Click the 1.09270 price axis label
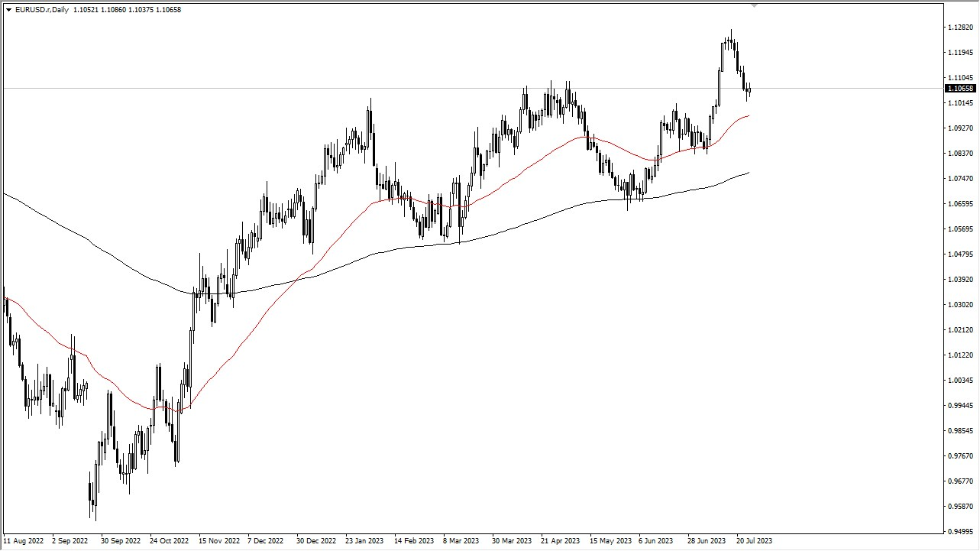 tap(960, 128)
